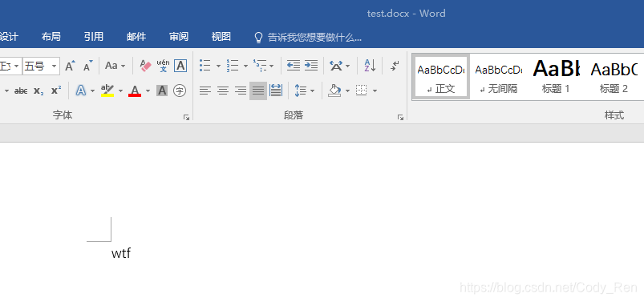This screenshot has width=644, height=302.
Task: Clear all formatting with the eraser icon
Action: click(x=145, y=66)
